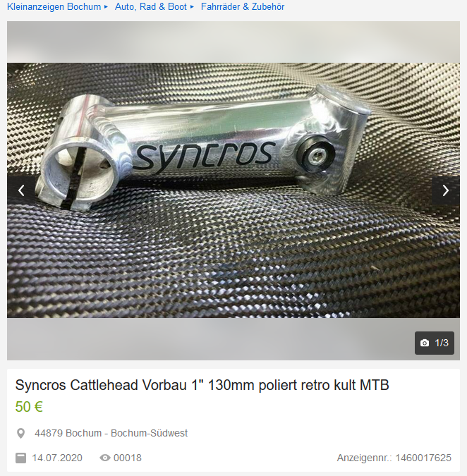Click the posting date 14.07.2020
Image resolution: width=467 pixels, height=476 pixels.
point(57,458)
